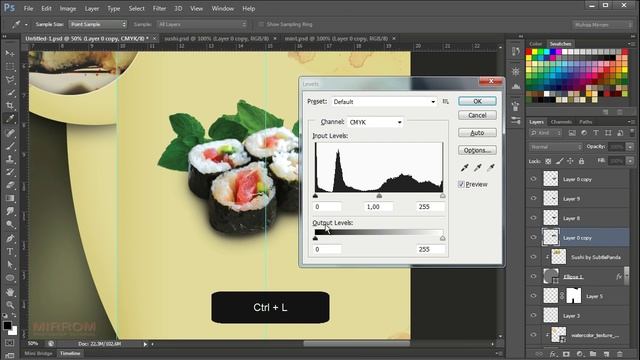Image resolution: width=640 pixels, height=360 pixels.
Task: Filter layers by type (T) icon
Action: 596,133
